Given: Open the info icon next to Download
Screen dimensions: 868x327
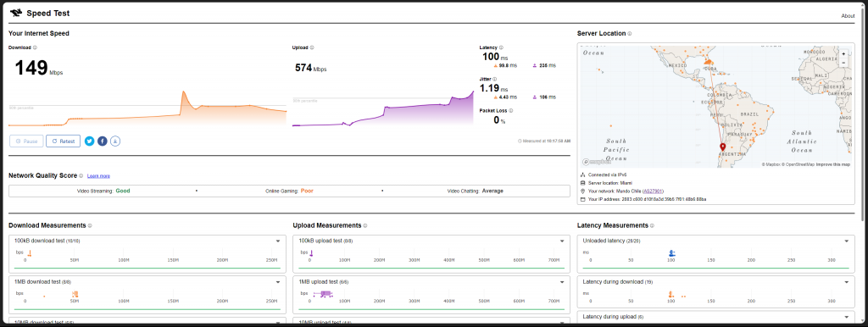Looking at the screenshot, I should pos(35,47).
